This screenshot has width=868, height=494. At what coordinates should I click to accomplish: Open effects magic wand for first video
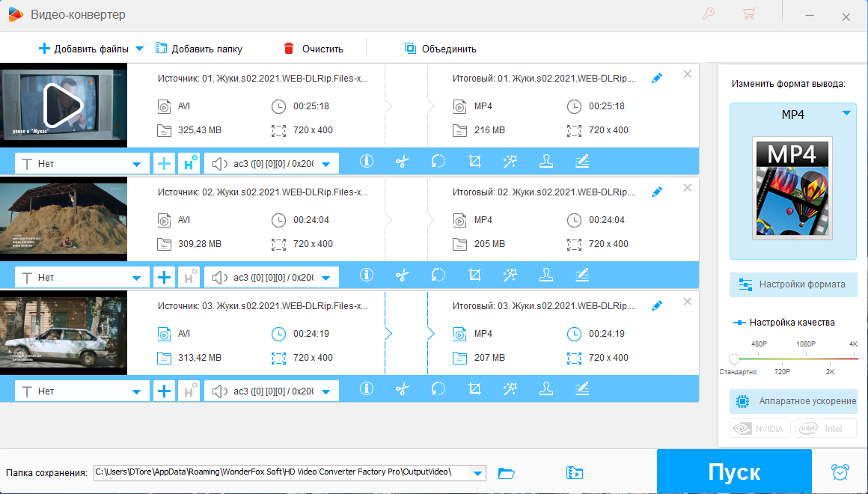pyautogui.click(x=510, y=162)
